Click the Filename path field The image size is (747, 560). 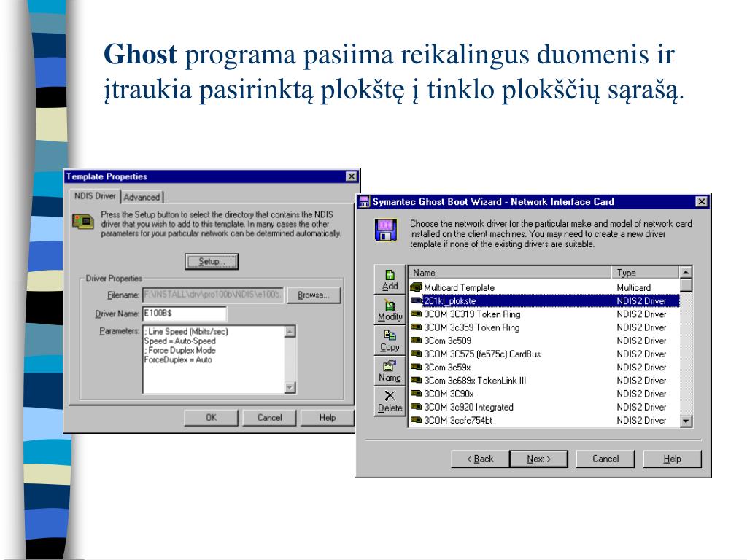click(x=213, y=295)
